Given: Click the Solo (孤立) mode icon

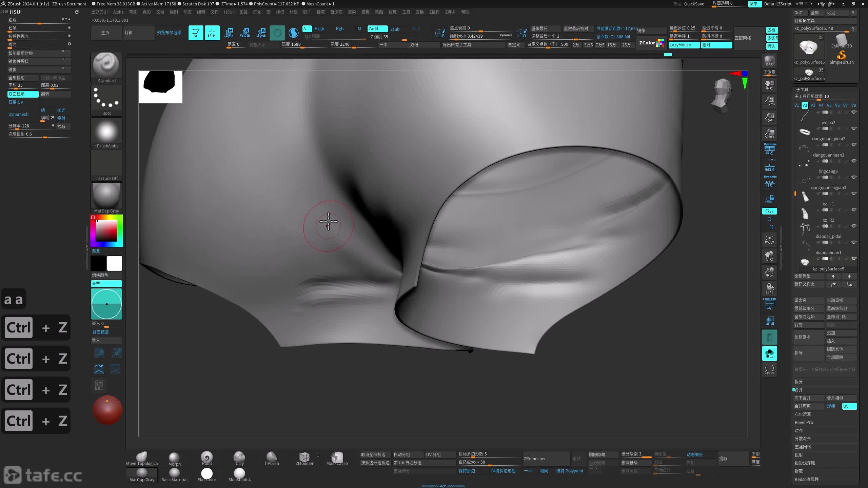Looking at the screenshot, I should 769,353.
